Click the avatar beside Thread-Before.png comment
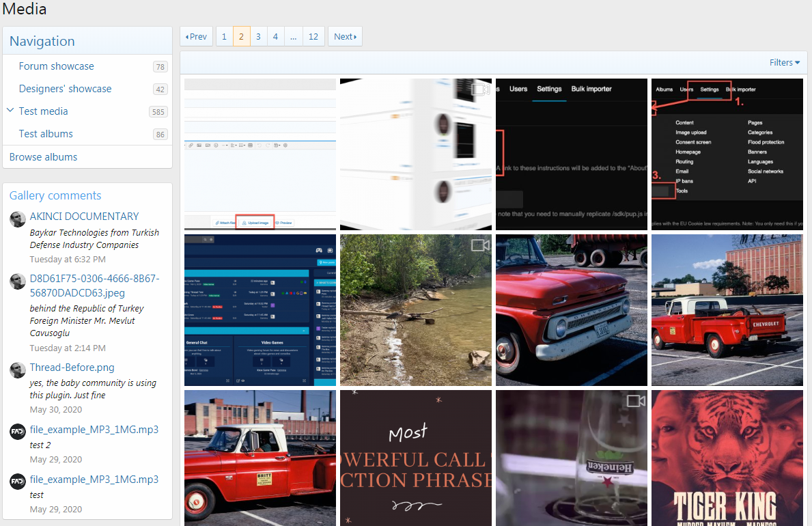This screenshot has height=526, width=812. [18, 370]
